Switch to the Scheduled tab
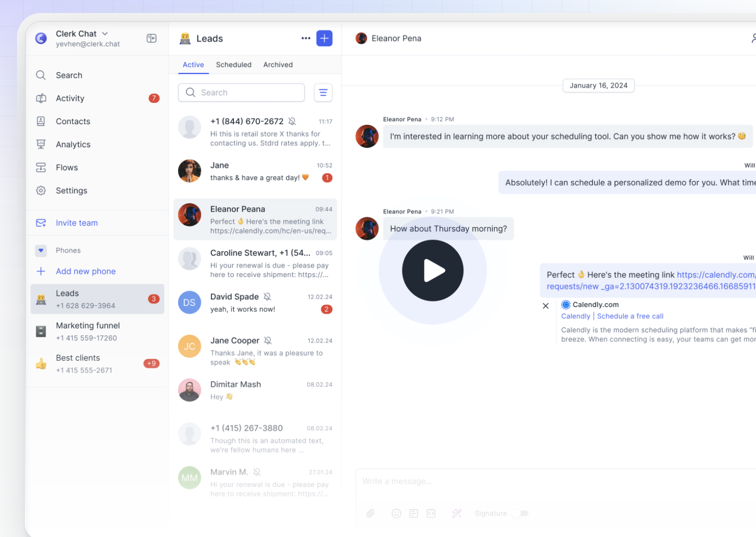The width and height of the screenshot is (756, 537). [233, 65]
